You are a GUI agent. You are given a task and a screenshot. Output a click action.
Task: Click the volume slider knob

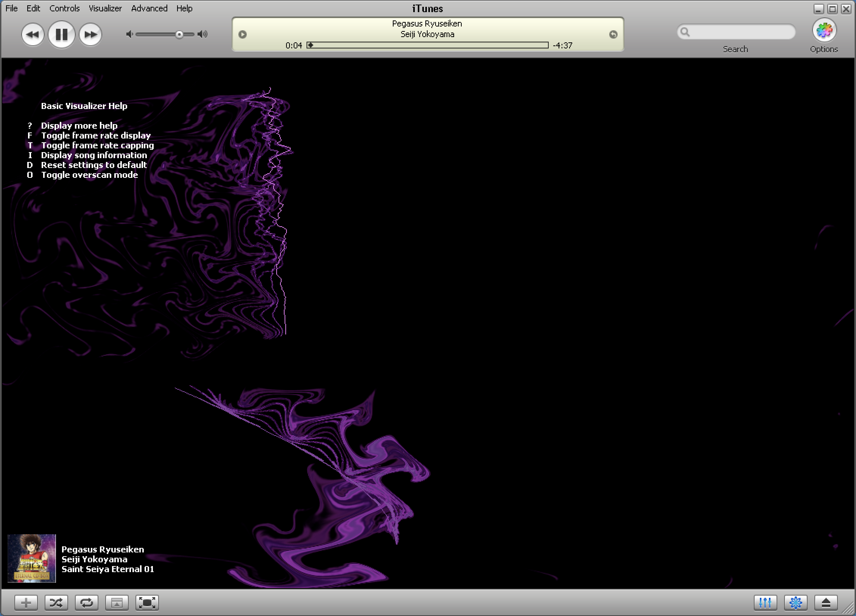179,35
